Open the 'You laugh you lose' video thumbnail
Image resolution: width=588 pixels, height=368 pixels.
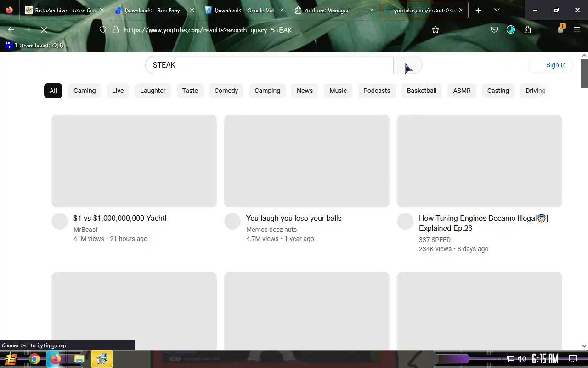pyautogui.click(x=307, y=161)
